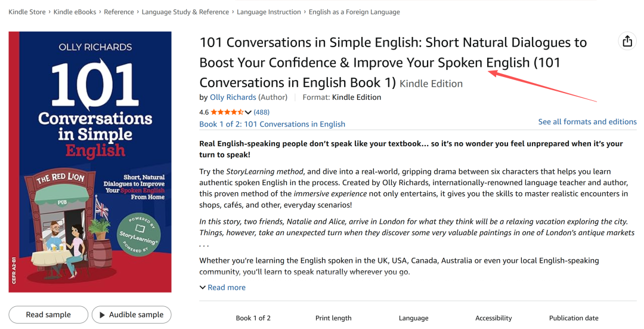Expand description with Read more
This screenshot has width=644, height=329.
227,287
